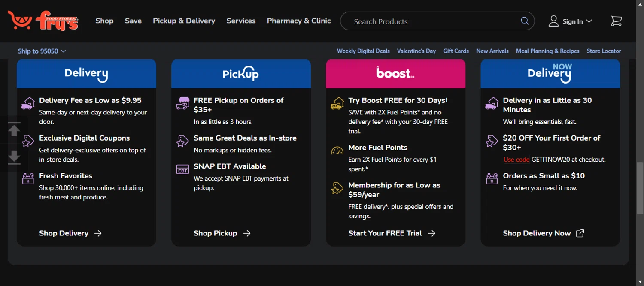Screen dimensions: 644x286
Task: Click the EBT card icon
Action: (x=182, y=169)
